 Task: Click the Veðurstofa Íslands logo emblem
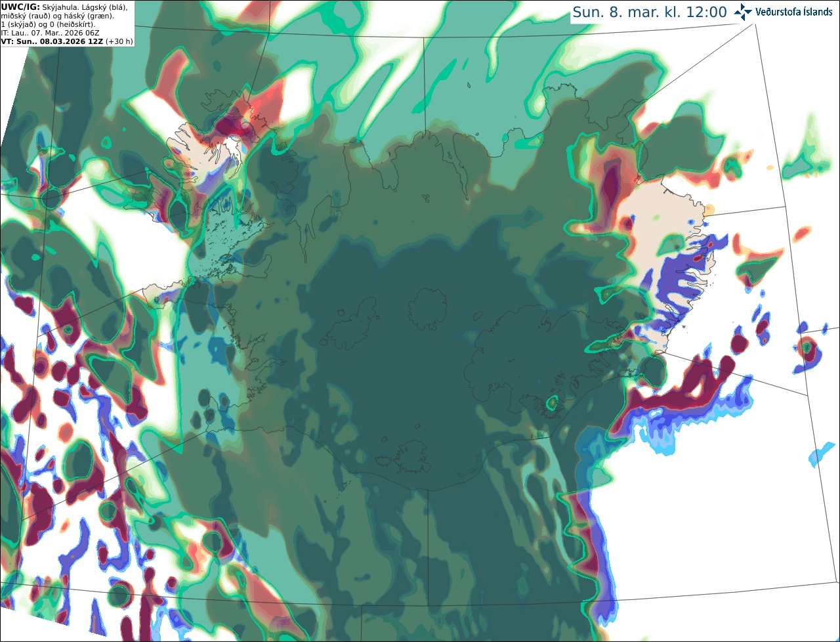(x=744, y=12)
